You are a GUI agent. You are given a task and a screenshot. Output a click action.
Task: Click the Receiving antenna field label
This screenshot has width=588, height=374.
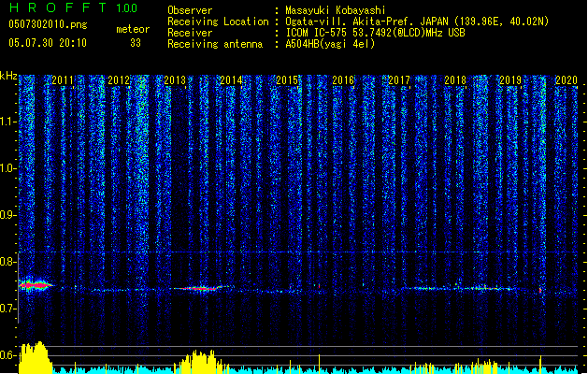pos(215,44)
